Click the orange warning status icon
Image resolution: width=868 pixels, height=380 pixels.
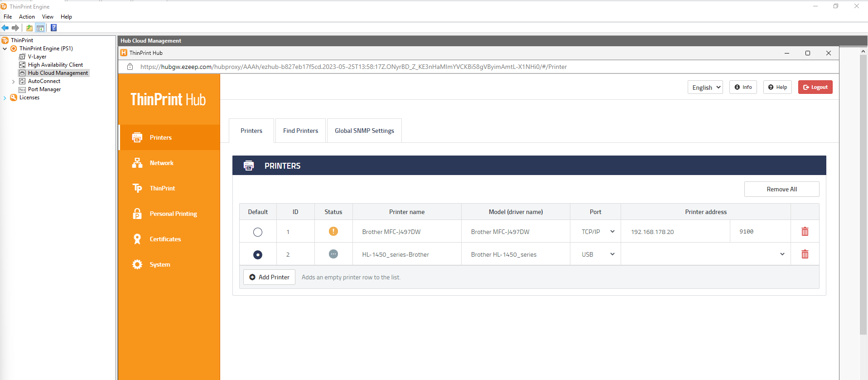coord(333,231)
